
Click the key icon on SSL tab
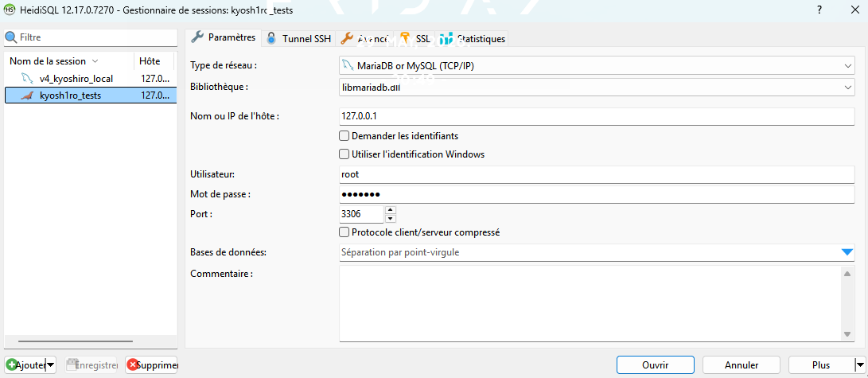405,38
